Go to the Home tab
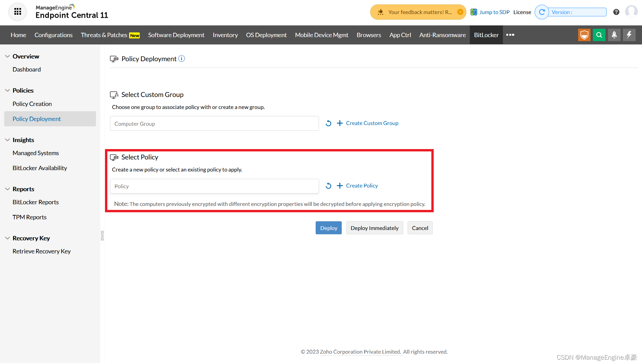This screenshot has width=642, height=364. tap(18, 35)
